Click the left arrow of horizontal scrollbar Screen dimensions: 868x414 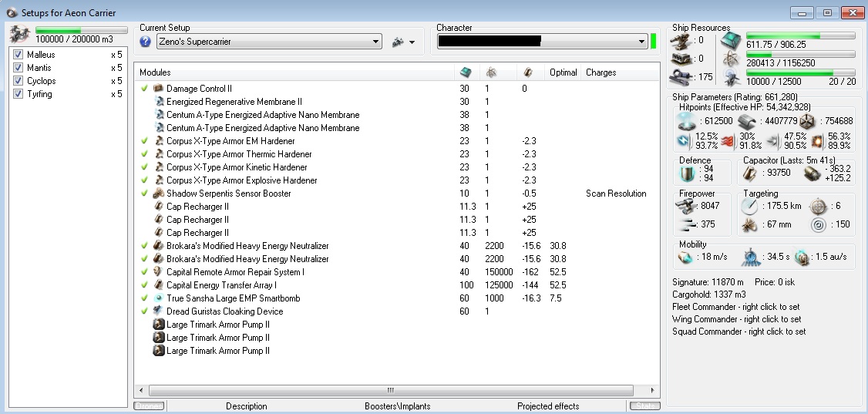point(140,390)
